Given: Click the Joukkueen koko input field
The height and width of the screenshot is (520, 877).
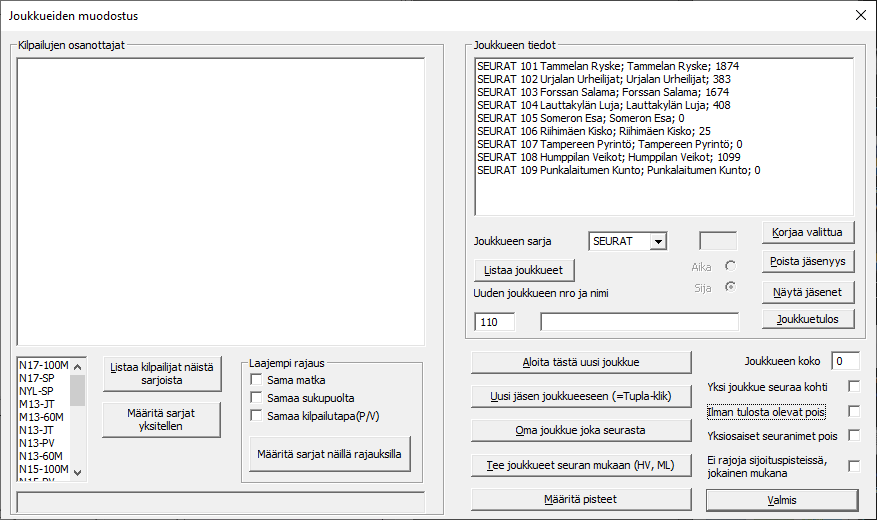Looking at the screenshot, I should click(x=845, y=360).
